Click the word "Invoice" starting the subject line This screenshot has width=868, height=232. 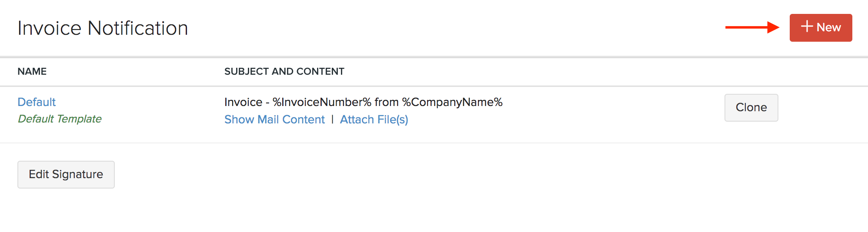(x=243, y=102)
